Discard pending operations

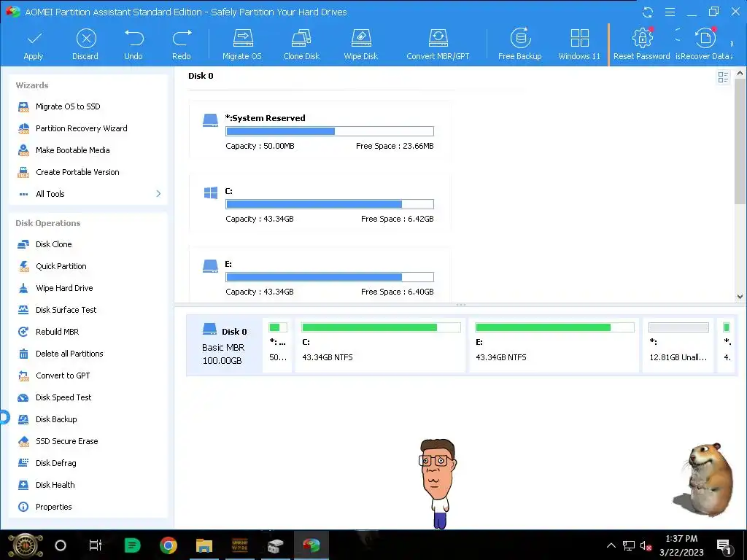(x=85, y=45)
